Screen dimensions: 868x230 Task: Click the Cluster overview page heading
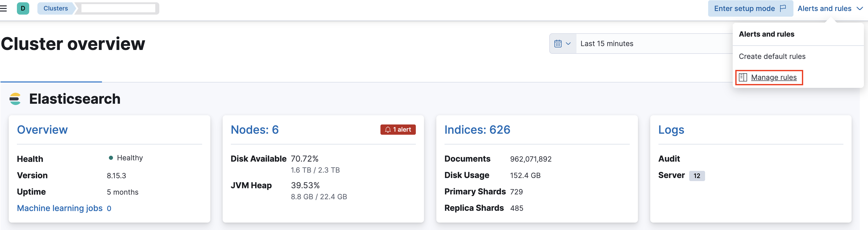pyautogui.click(x=73, y=44)
